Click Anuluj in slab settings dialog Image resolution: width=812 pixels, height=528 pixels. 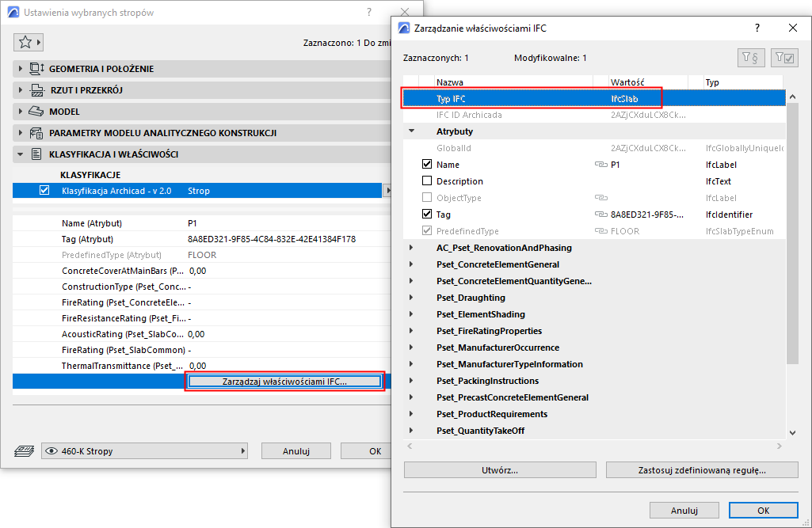coord(295,451)
